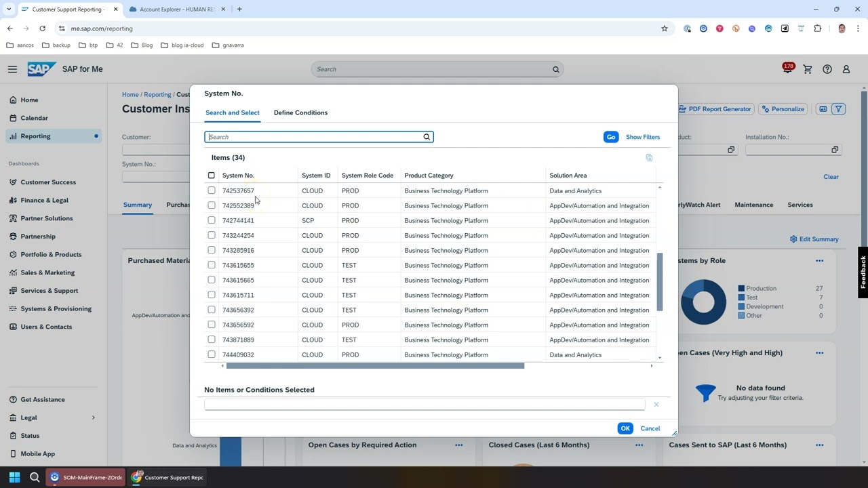Click the Clear filters link

click(831, 177)
